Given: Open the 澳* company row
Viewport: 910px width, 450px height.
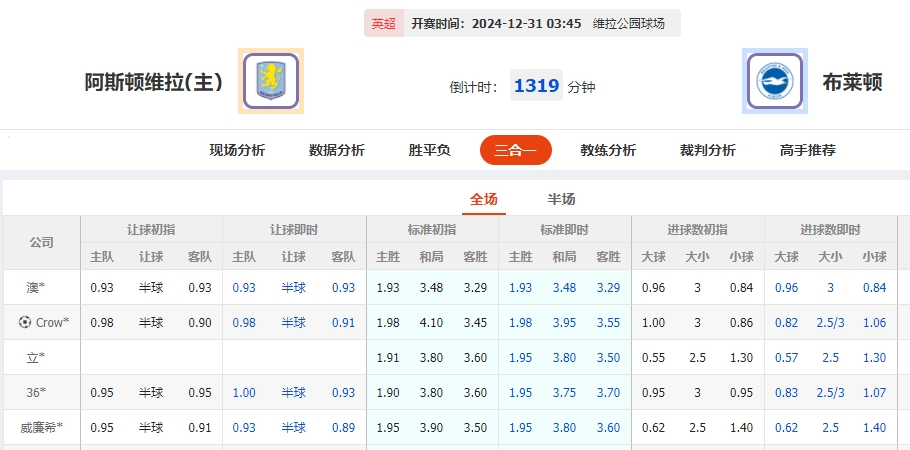Looking at the screenshot, I should (x=36, y=288).
